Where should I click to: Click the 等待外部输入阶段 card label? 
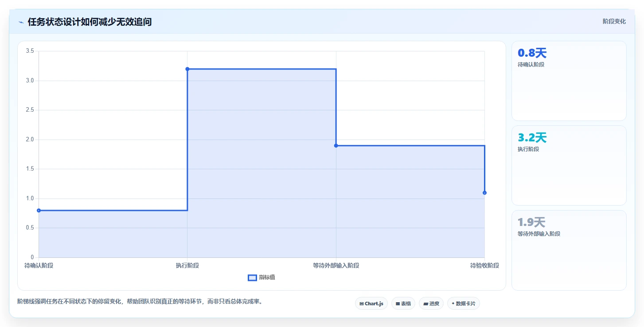point(539,234)
